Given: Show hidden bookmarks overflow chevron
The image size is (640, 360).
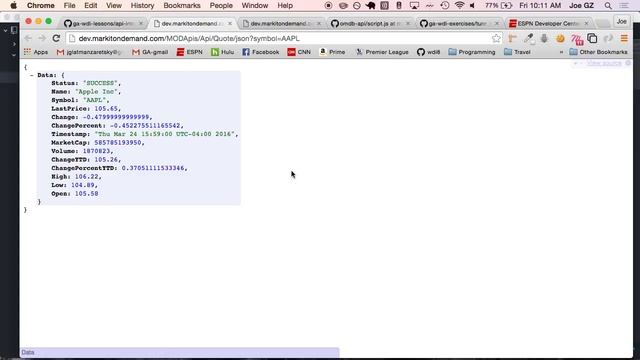Looking at the screenshot, I should [x=561, y=52].
